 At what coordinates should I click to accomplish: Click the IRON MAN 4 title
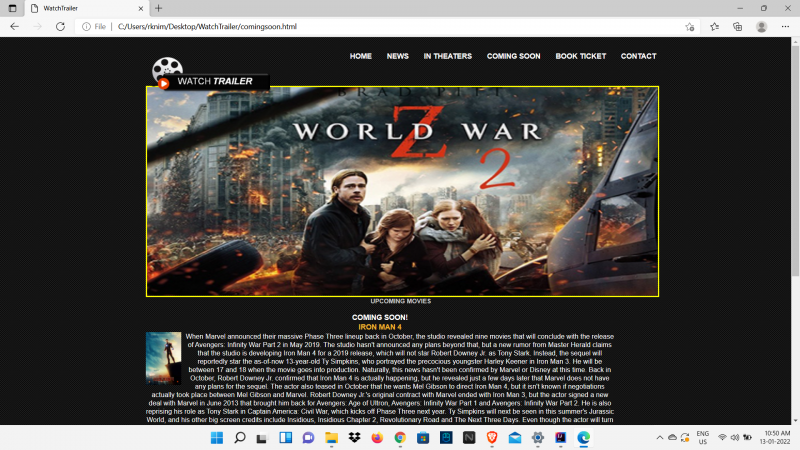point(380,327)
